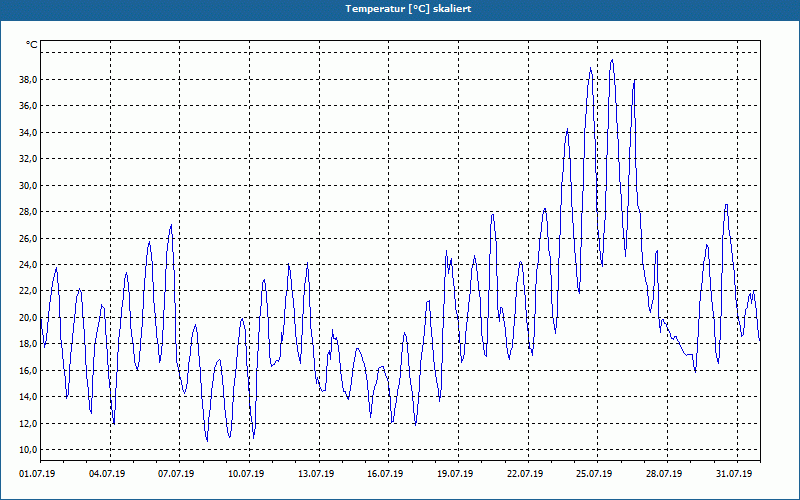Select the 32,0 y-axis label

tap(28, 159)
